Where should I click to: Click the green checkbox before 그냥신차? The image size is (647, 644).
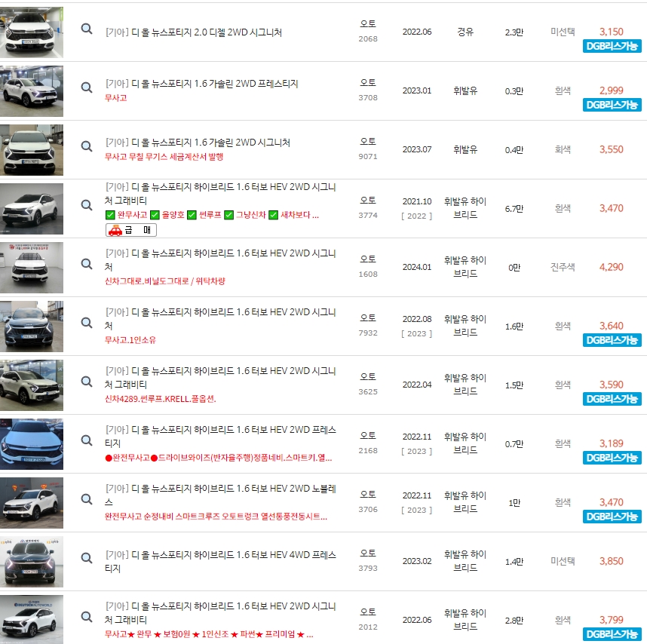[x=229, y=215]
